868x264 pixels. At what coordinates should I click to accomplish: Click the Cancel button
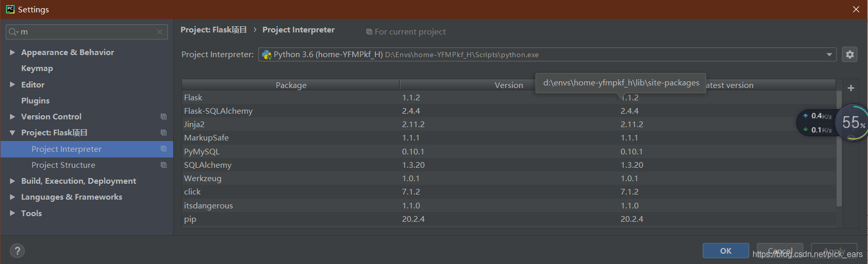pos(780,251)
